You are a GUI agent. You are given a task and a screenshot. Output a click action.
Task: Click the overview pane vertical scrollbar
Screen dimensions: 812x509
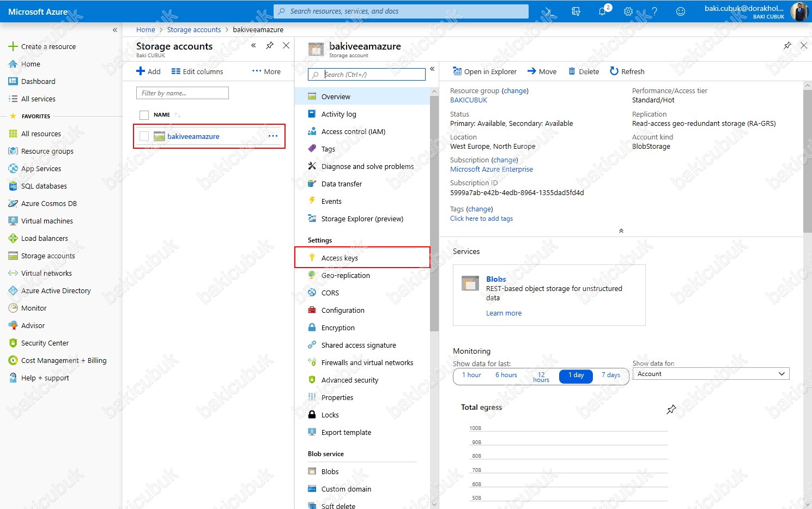point(808,161)
